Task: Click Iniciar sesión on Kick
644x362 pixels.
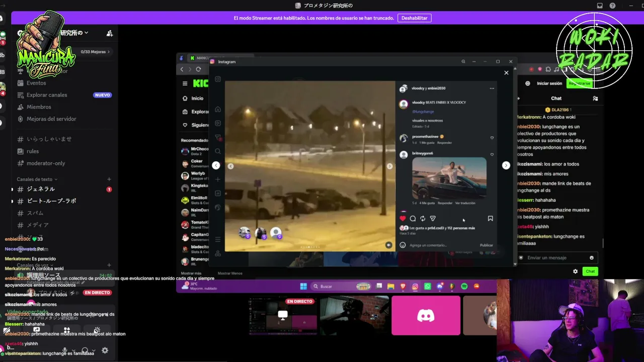Action: [549, 83]
